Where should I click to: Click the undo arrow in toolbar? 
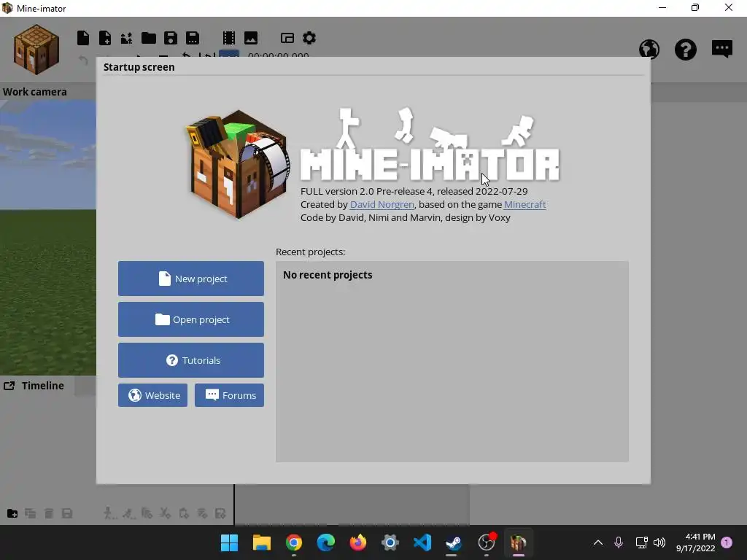[x=83, y=60]
